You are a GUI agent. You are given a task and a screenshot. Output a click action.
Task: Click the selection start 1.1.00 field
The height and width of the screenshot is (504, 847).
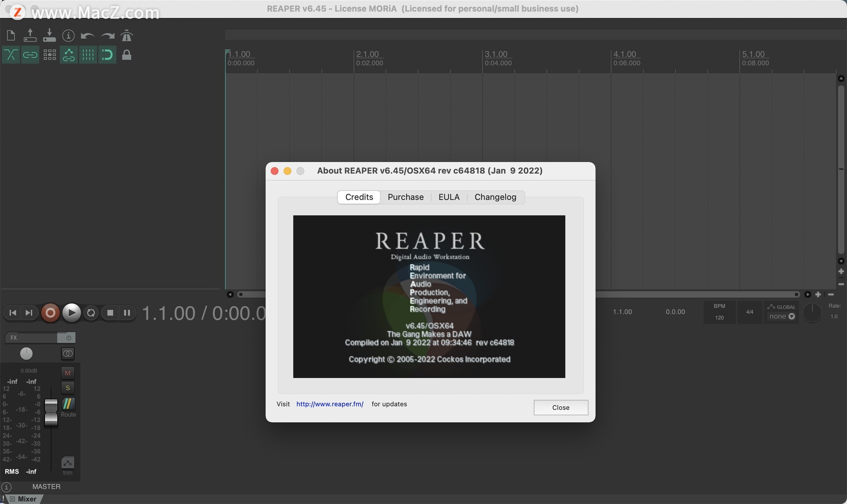(x=622, y=312)
